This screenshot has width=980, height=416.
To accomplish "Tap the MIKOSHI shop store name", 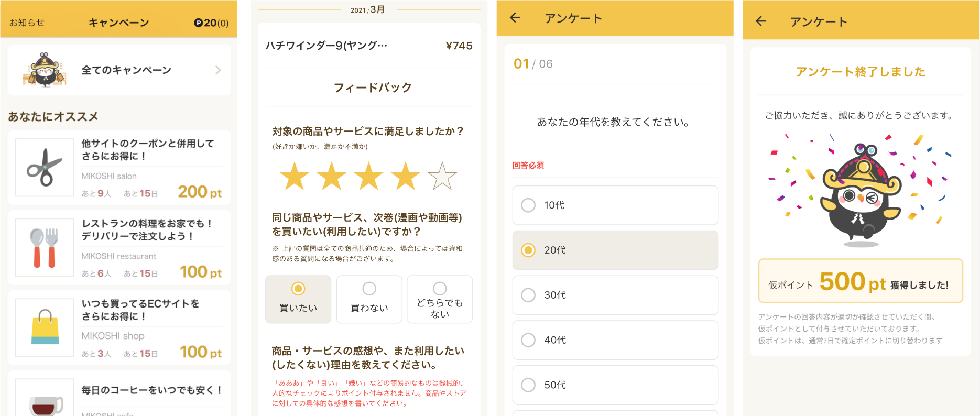I will (x=113, y=336).
